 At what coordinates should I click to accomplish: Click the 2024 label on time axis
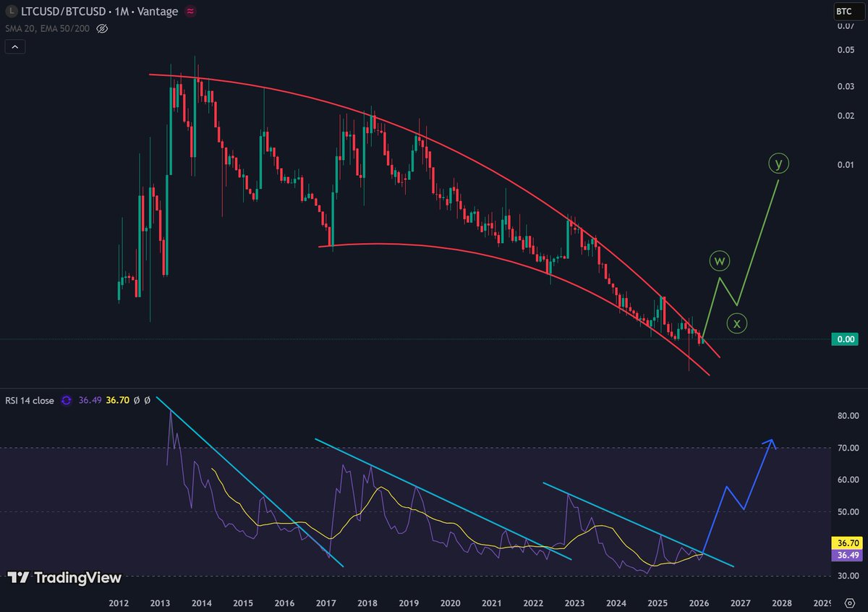tap(616, 603)
